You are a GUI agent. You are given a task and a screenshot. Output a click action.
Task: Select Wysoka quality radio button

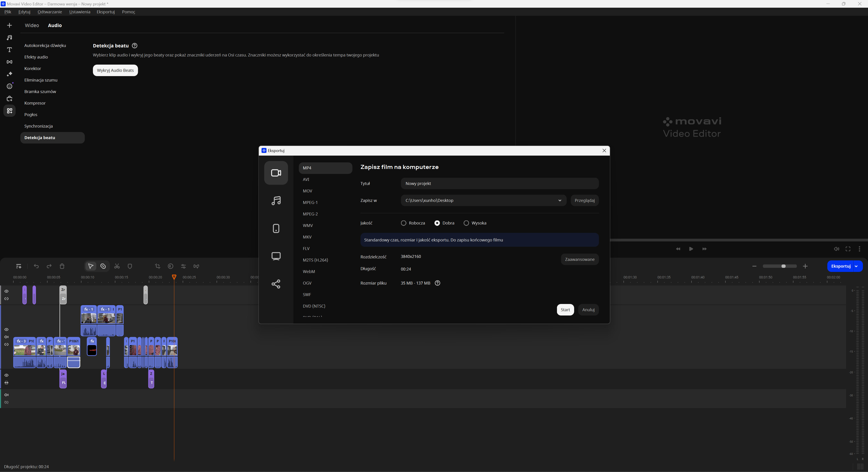(466, 223)
